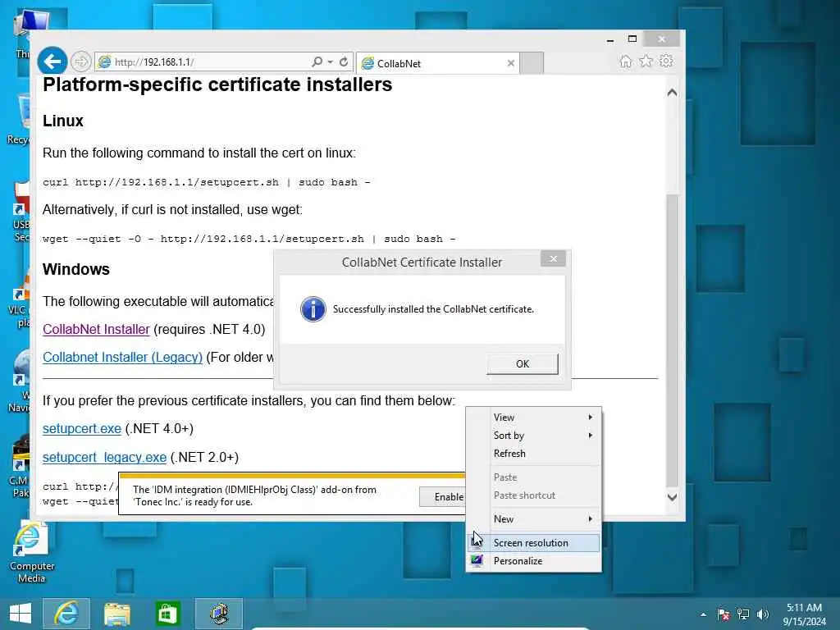840x630 pixels.
Task: Open the Windows Start button
Action: click(x=21, y=614)
